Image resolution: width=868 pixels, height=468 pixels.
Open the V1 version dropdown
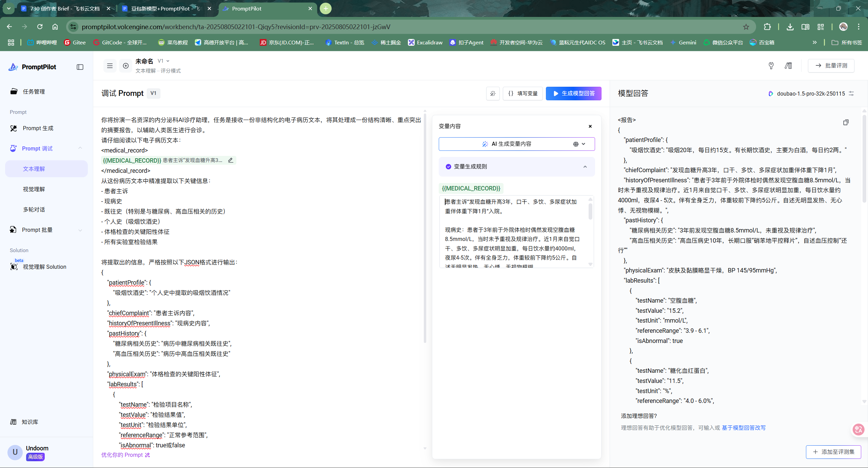click(x=164, y=61)
